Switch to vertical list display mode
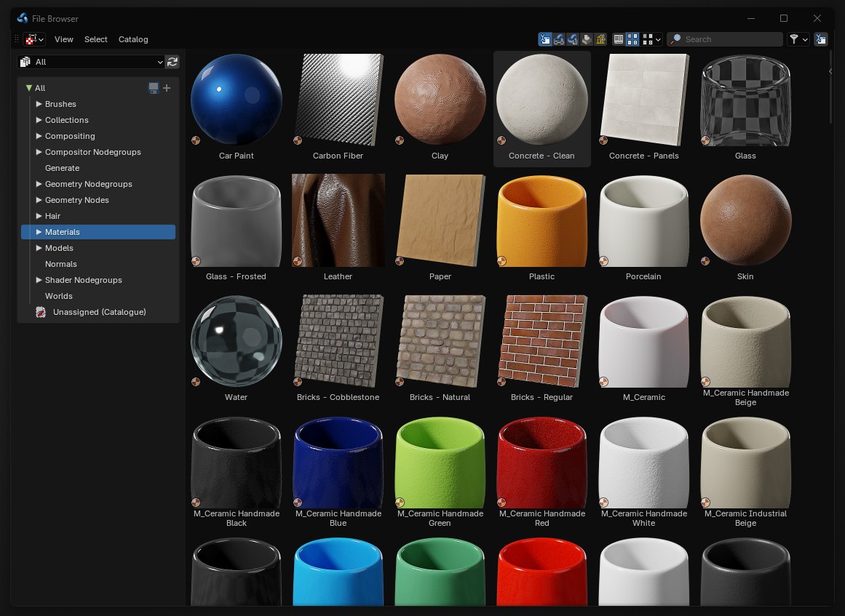This screenshot has height=616, width=845. coord(619,39)
